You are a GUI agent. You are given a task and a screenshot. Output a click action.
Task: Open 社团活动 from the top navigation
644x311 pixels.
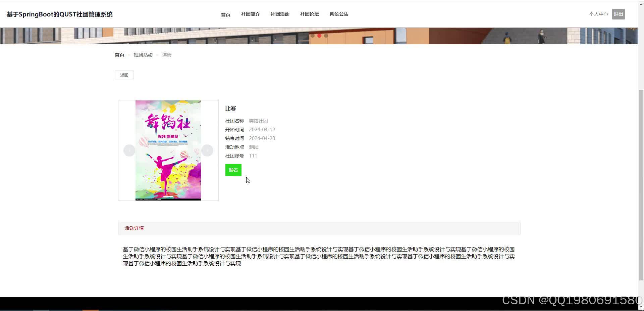point(280,14)
